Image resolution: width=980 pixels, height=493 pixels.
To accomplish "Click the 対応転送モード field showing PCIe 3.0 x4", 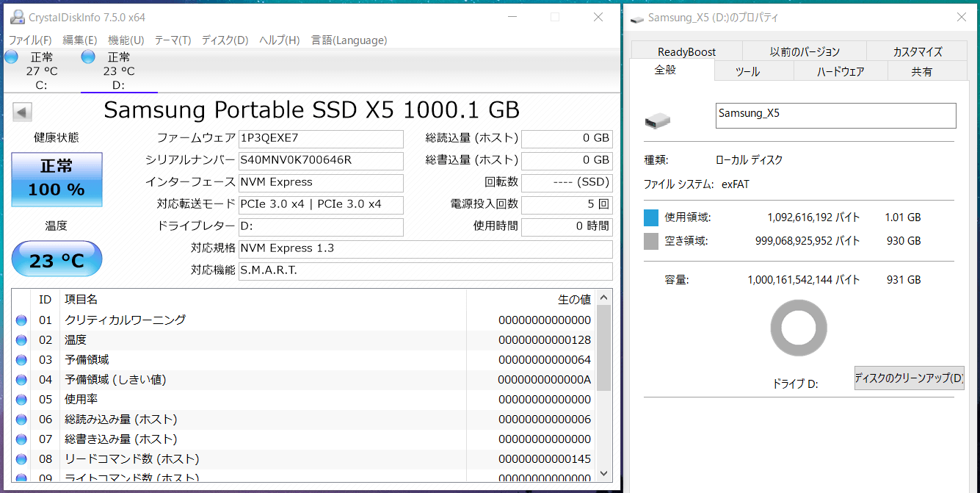I will (x=322, y=204).
